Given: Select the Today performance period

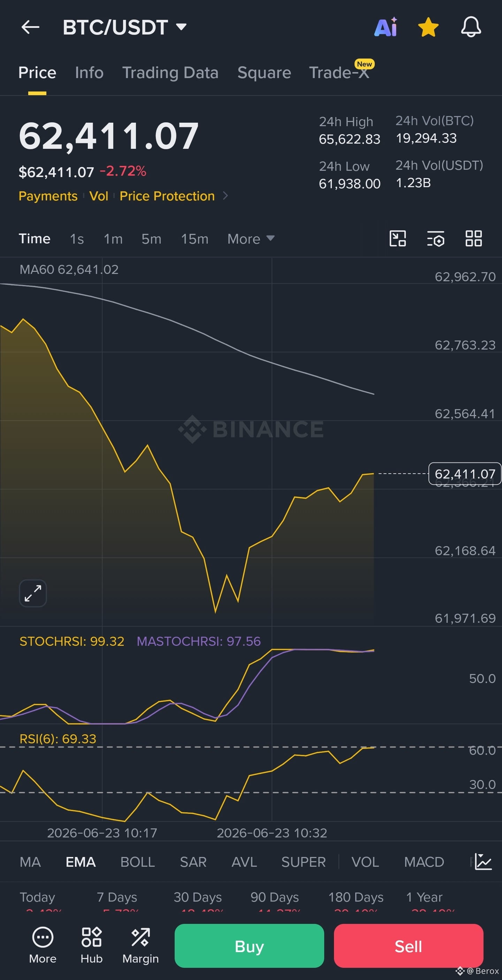Looking at the screenshot, I should pos(37,897).
